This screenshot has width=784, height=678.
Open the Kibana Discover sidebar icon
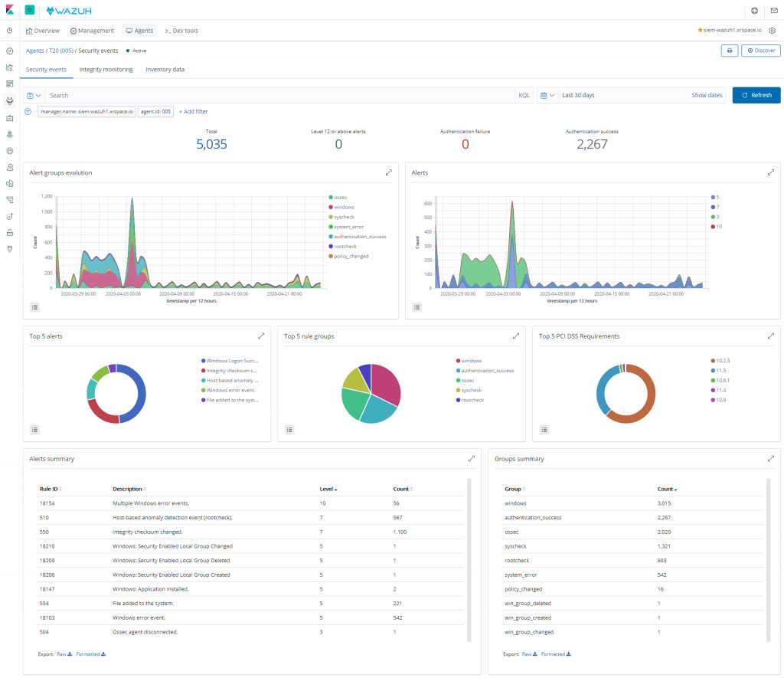[x=9, y=51]
